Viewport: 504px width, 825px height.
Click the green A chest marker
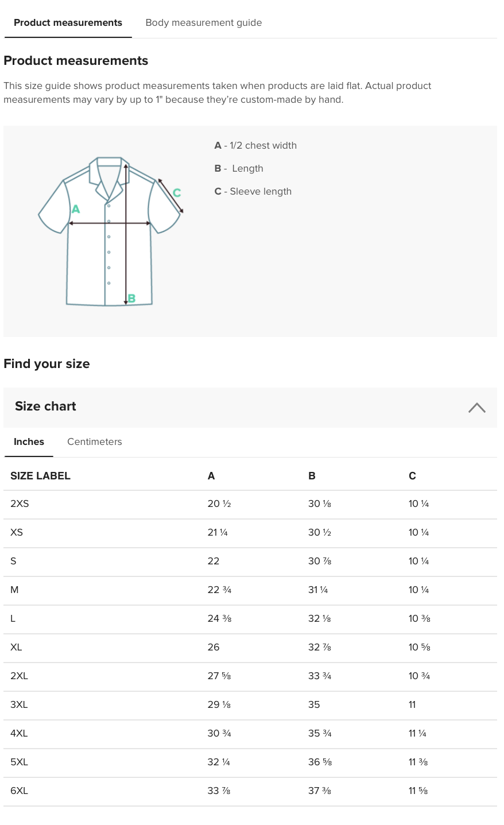click(76, 210)
